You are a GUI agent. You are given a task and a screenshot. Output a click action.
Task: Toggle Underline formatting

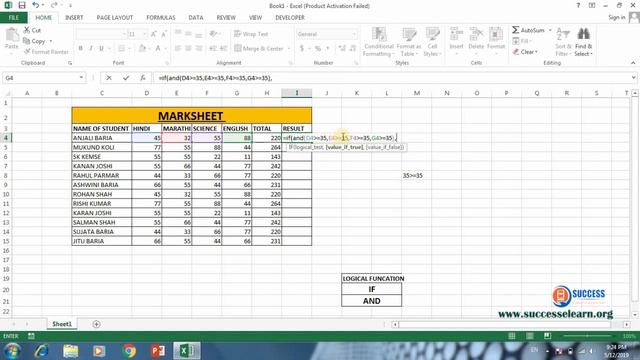coord(101,49)
